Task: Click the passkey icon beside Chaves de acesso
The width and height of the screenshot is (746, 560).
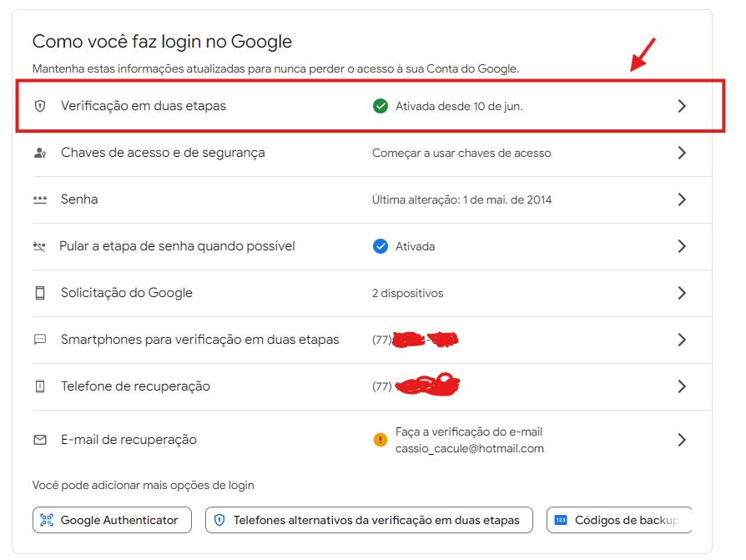Action: (x=39, y=153)
